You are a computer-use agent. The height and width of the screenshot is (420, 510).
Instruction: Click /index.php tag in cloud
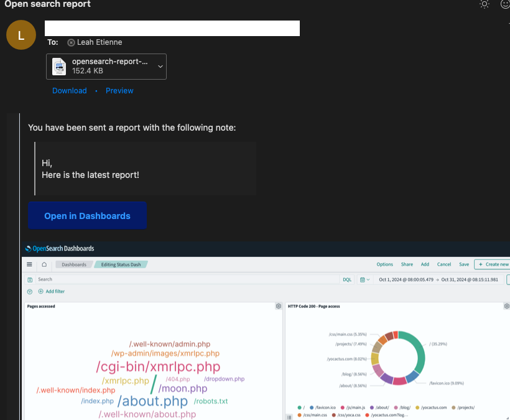click(97, 401)
